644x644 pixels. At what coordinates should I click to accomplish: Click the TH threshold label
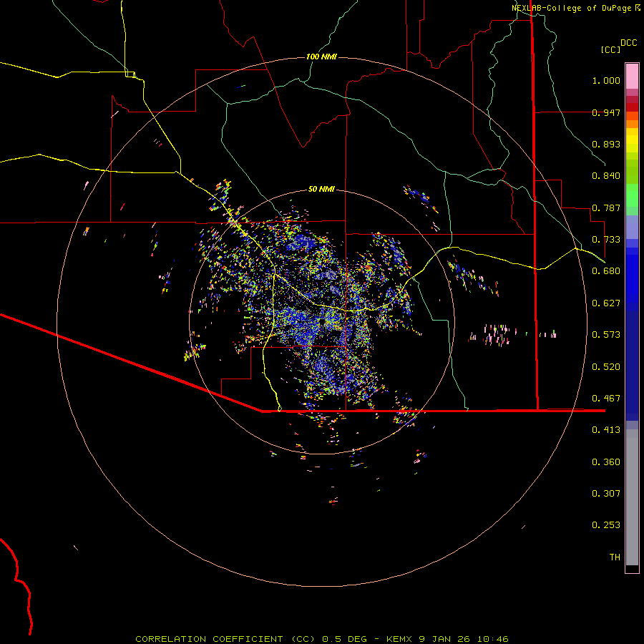615,557
